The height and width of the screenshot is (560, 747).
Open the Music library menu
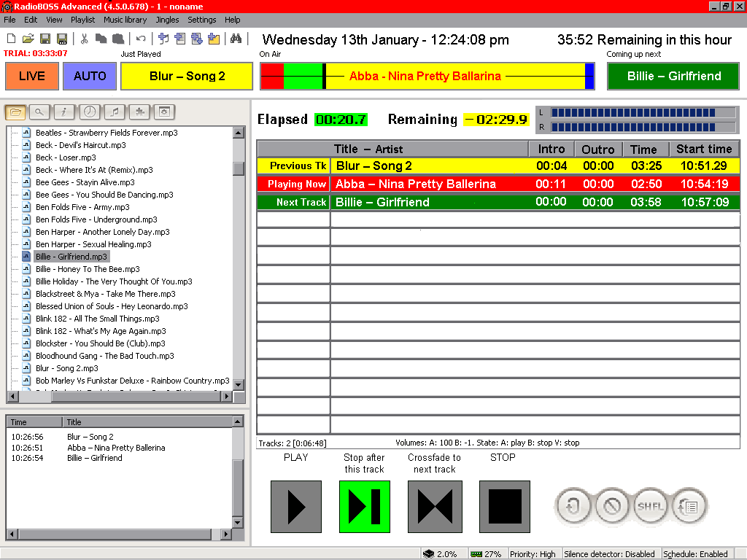point(125,20)
